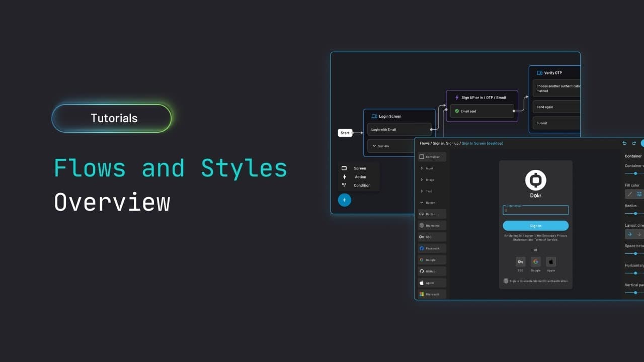
Task: Click the Google icon in the sign-in preview
Action: 535,262
